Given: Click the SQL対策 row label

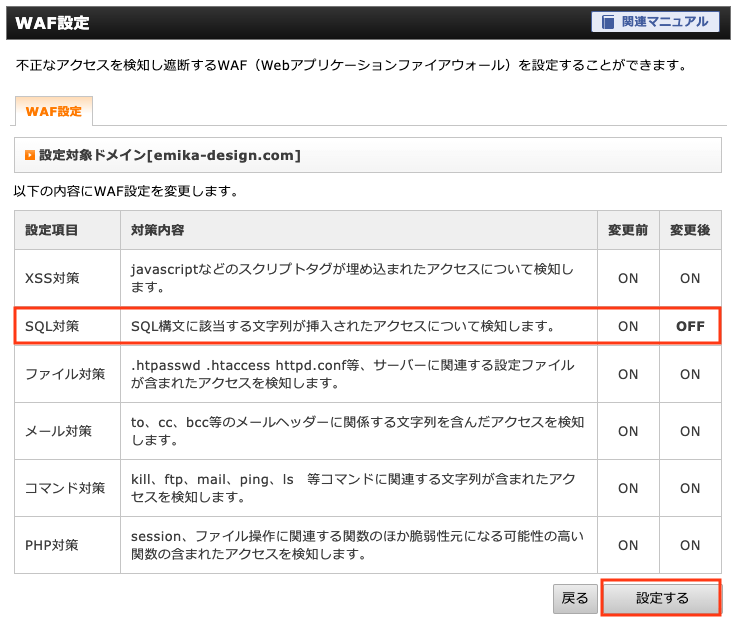Looking at the screenshot, I should [52, 326].
